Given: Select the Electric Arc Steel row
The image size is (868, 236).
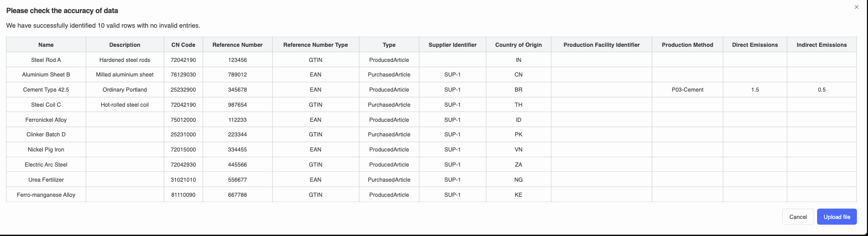Looking at the screenshot, I should (x=46, y=165).
